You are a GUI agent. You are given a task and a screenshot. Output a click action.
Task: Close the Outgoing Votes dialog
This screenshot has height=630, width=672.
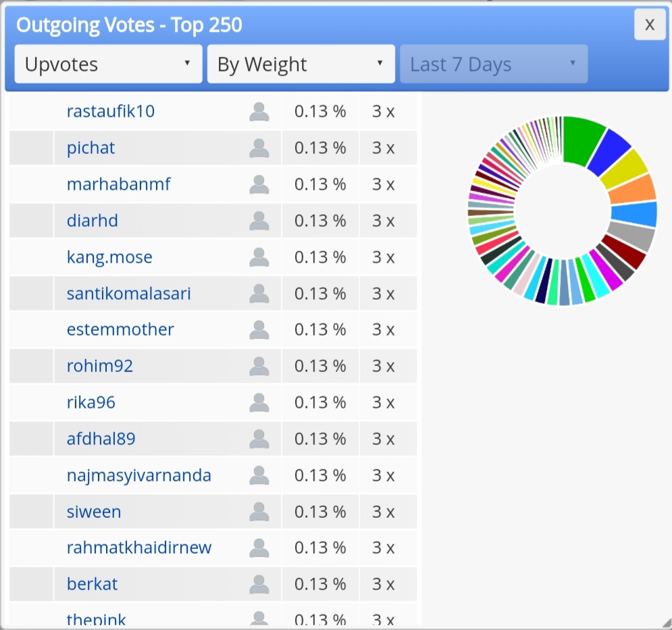[x=650, y=24]
